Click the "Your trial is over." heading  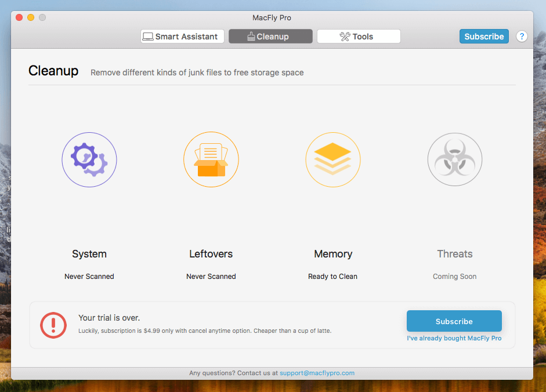[109, 318]
